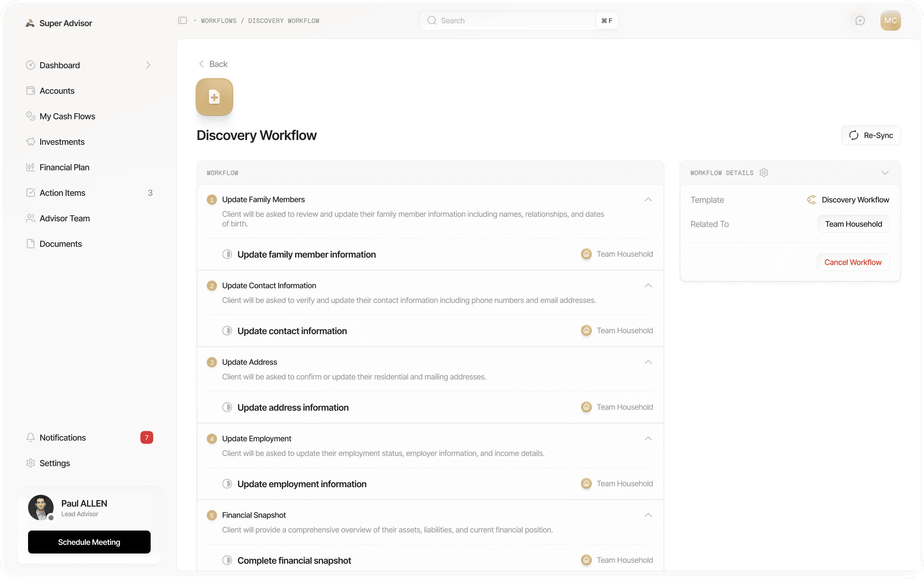Toggle status of Update contact information
924x579 pixels.
(227, 331)
